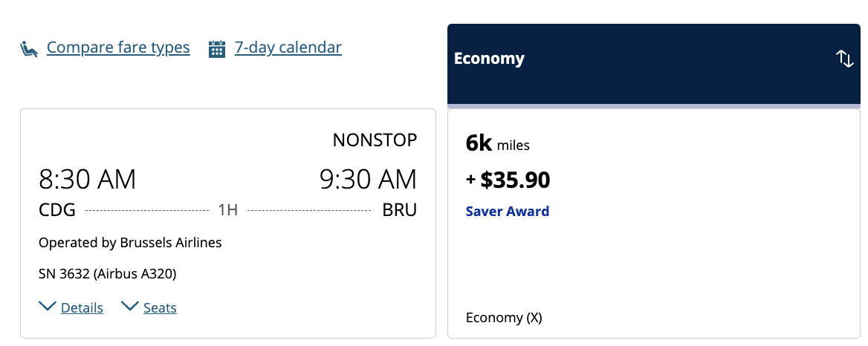The image size is (868, 346).
Task: Click the seat icon beside Compare fare types
Action: (x=28, y=49)
